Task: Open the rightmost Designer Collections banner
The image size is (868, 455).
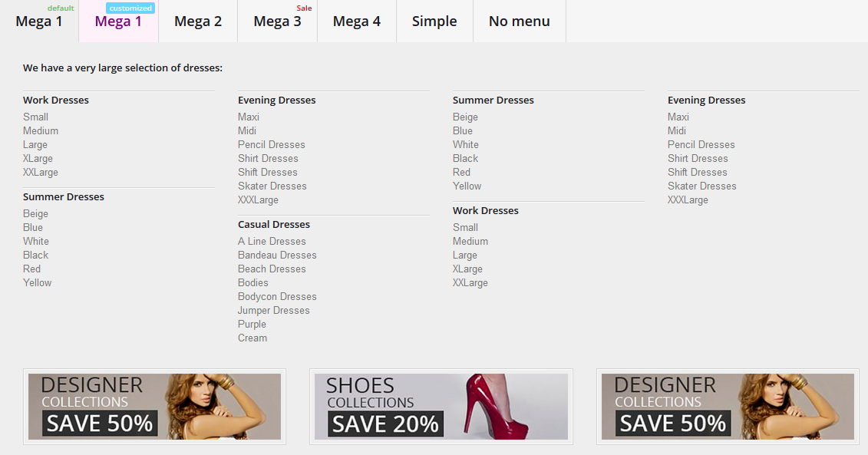Action: [x=728, y=407]
